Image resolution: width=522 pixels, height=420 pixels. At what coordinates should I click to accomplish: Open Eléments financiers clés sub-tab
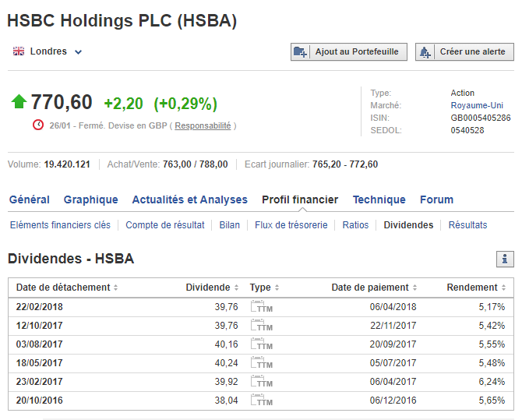pos(60,225)
